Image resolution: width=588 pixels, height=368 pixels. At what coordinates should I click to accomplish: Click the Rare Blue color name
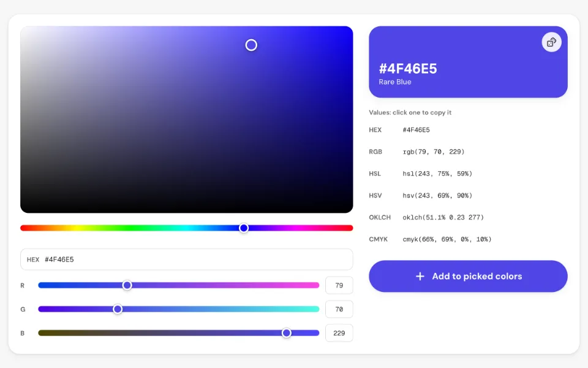pyautogui.click(x=395, y=82)
